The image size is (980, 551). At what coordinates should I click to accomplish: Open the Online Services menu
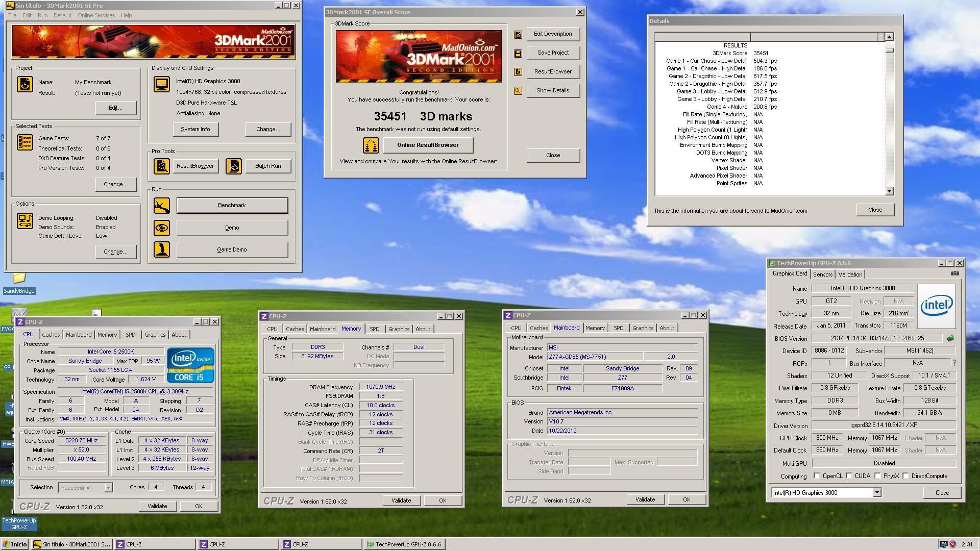tap(96, 15)
